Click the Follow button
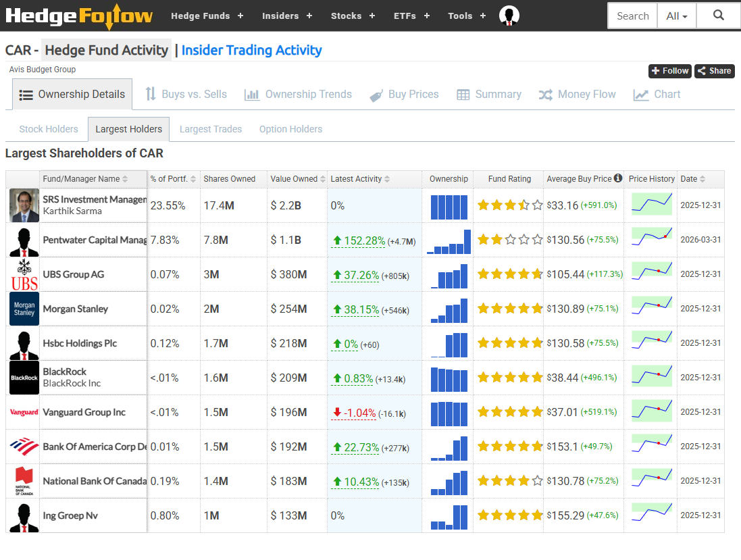Image resolution: width=741 pixels, height=560 pixels. pos(669,71)
